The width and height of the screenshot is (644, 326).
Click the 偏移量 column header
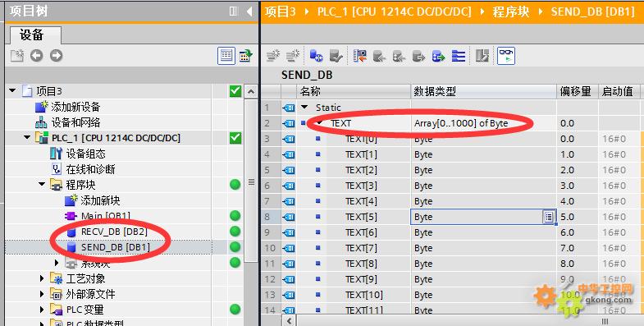tap(577, 91)
